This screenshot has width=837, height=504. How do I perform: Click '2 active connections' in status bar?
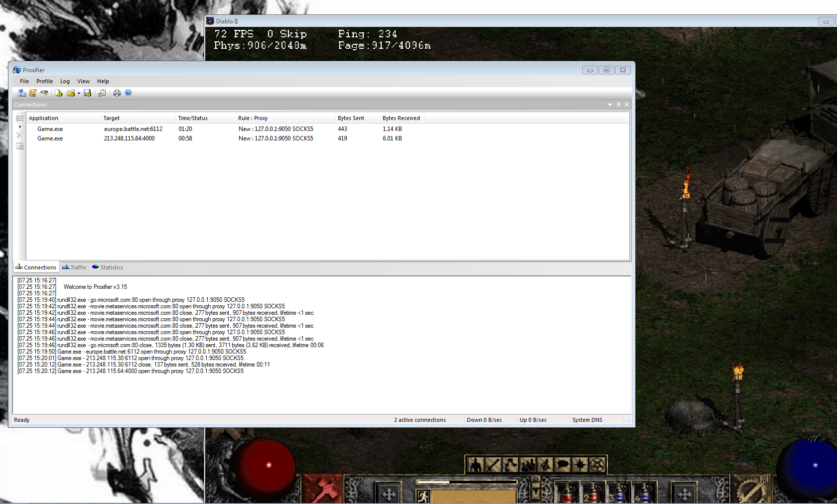pyautogui.click(x=419, y=420)
